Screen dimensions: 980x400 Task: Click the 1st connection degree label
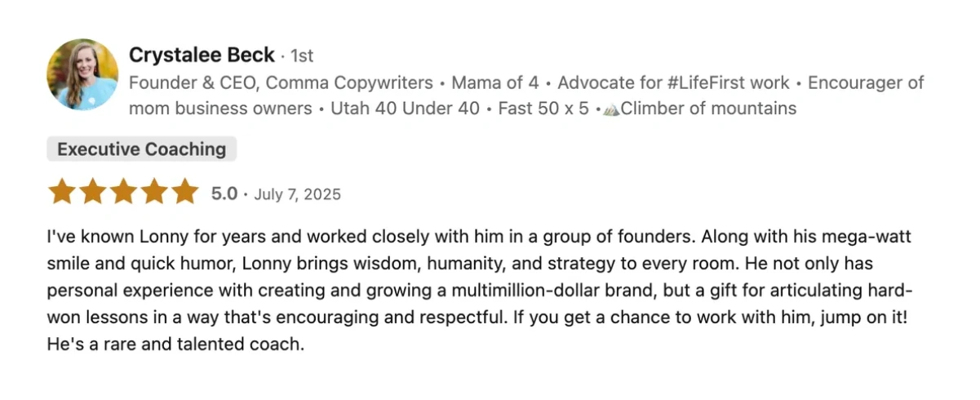(x=302, y=56)
